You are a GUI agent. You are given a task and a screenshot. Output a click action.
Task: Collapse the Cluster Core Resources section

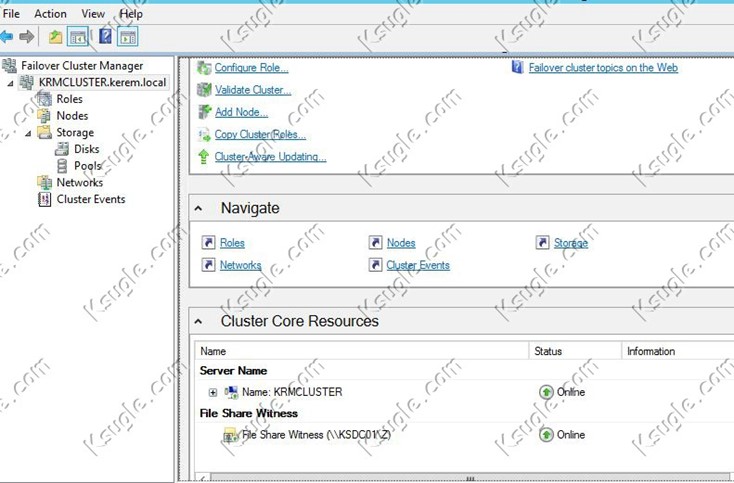pos(198,322)
